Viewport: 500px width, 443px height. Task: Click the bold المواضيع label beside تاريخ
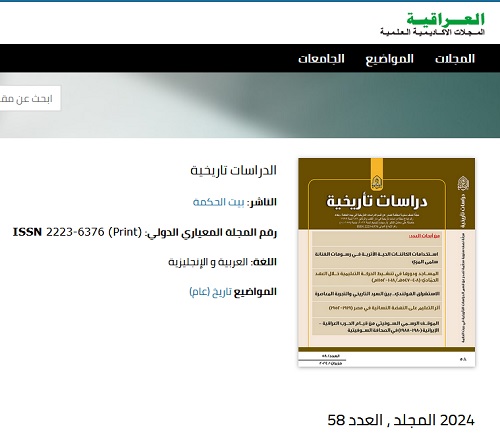(255, 292)
